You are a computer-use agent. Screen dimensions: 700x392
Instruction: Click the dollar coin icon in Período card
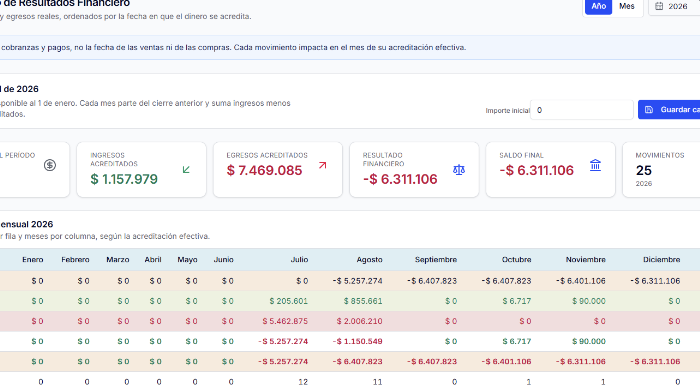(50, 165)
